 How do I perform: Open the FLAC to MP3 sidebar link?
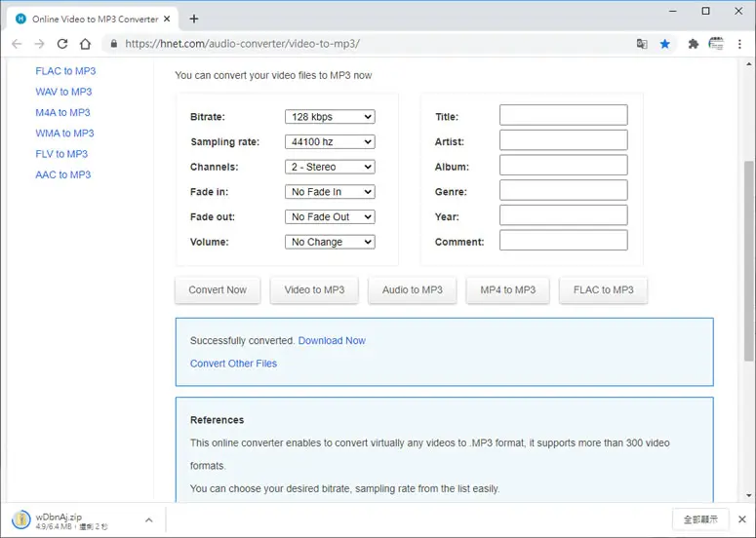pyautogui.click(x=65, y=71)
